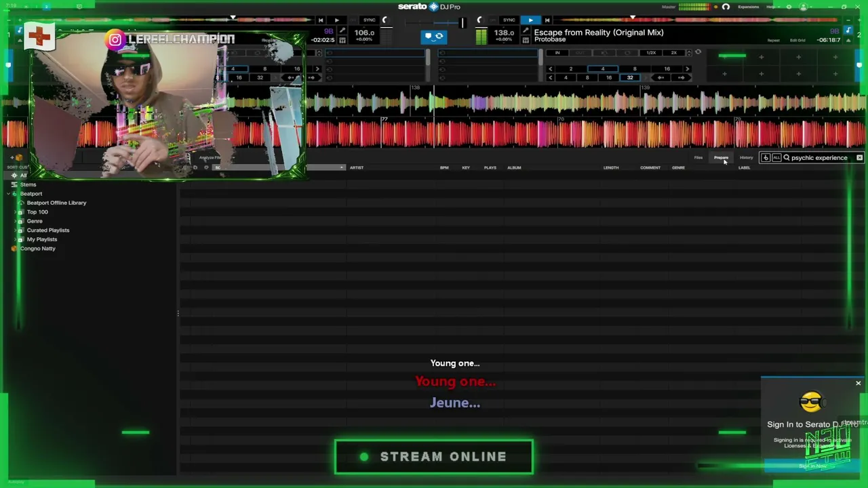Click the loop reload icon beside 2X
Image resolution: width=868 pixels, height=488 pixels.
698,52
